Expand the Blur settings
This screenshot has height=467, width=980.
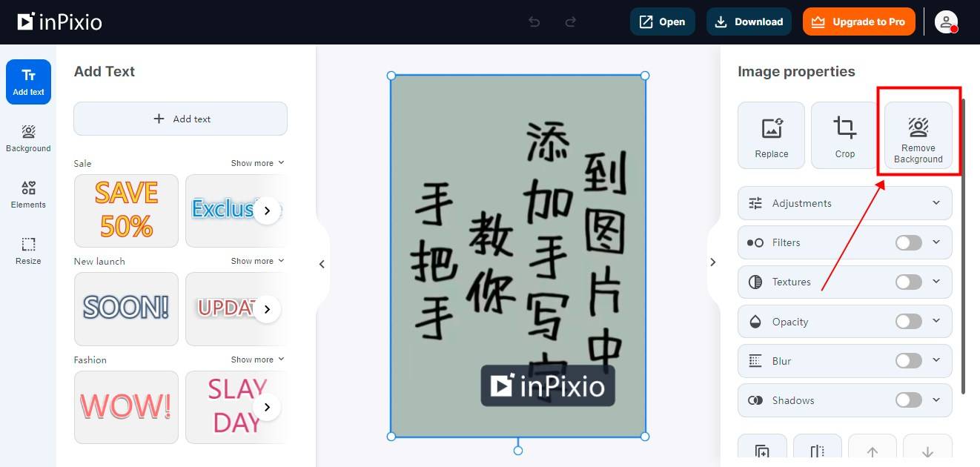pyautogui.click(x=936, y=361)
